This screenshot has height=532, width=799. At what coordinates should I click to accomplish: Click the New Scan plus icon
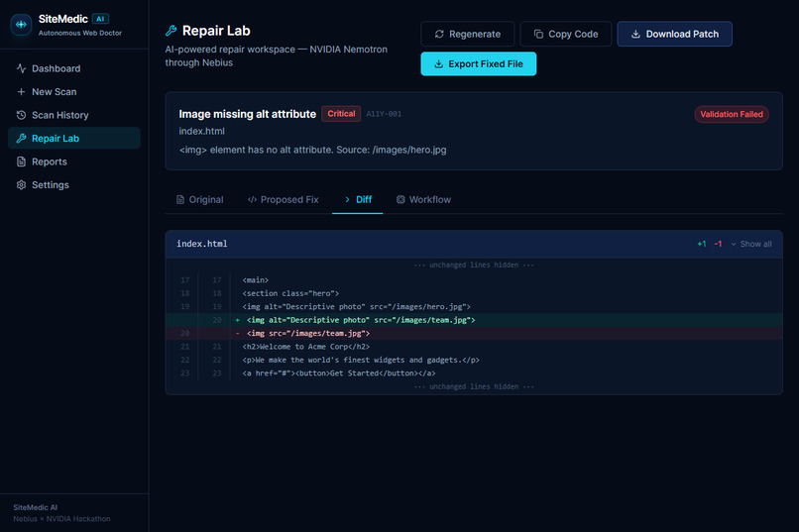pyautogui.click(x=21, y=91)
